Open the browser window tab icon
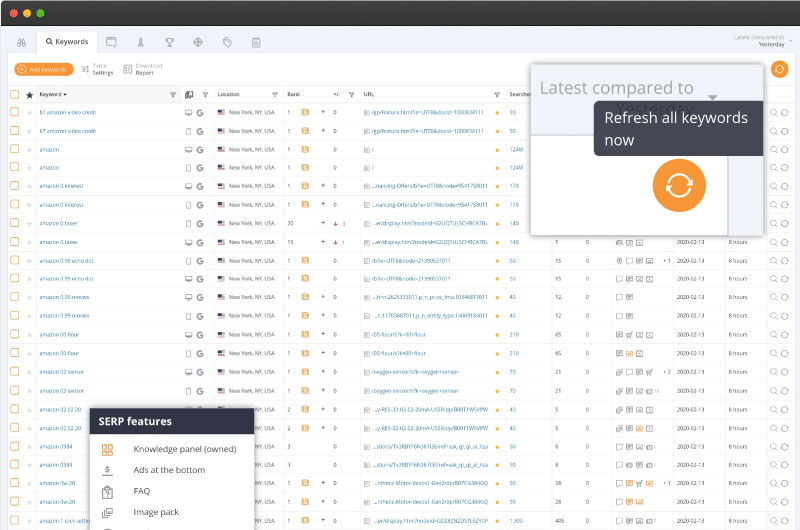The image size is (800, 530). pos(111,42)
